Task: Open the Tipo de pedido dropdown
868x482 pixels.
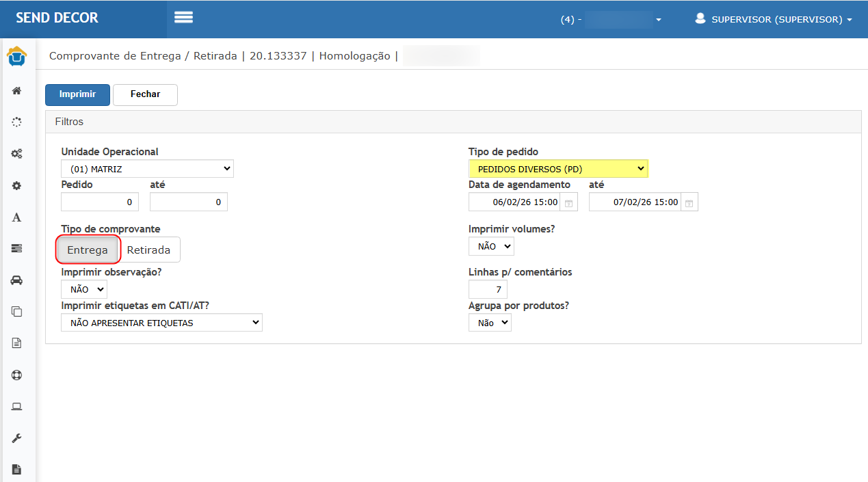Action: coord(558,169)
